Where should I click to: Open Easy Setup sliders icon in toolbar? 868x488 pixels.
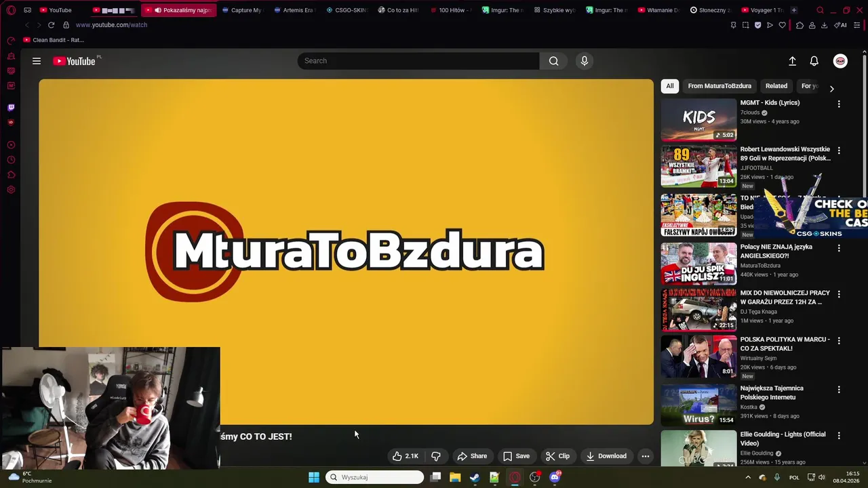[x=857, y=25]
